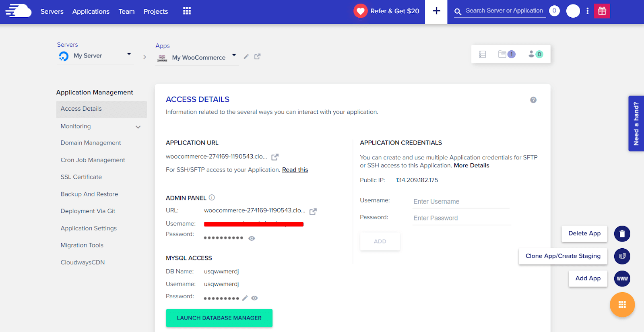Open the Team top menu
The width and height of the screenshot is (644, 332).
click(126, 11)
